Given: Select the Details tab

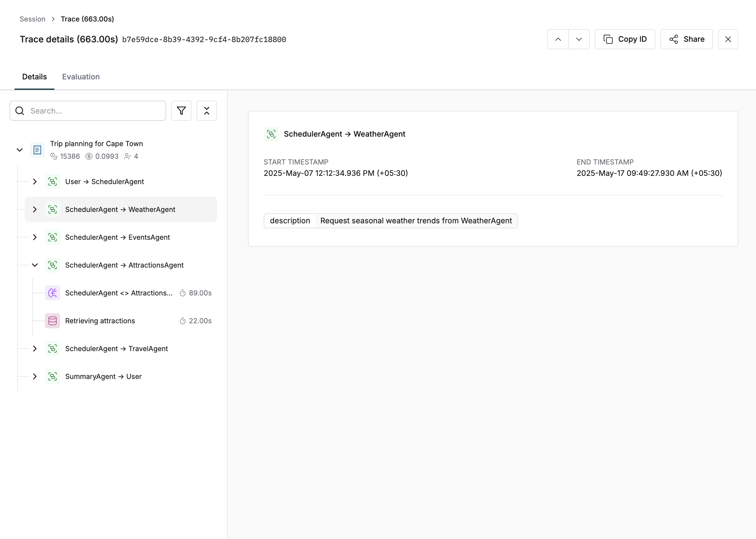Looking at the screenshot, I should [34, 77].
